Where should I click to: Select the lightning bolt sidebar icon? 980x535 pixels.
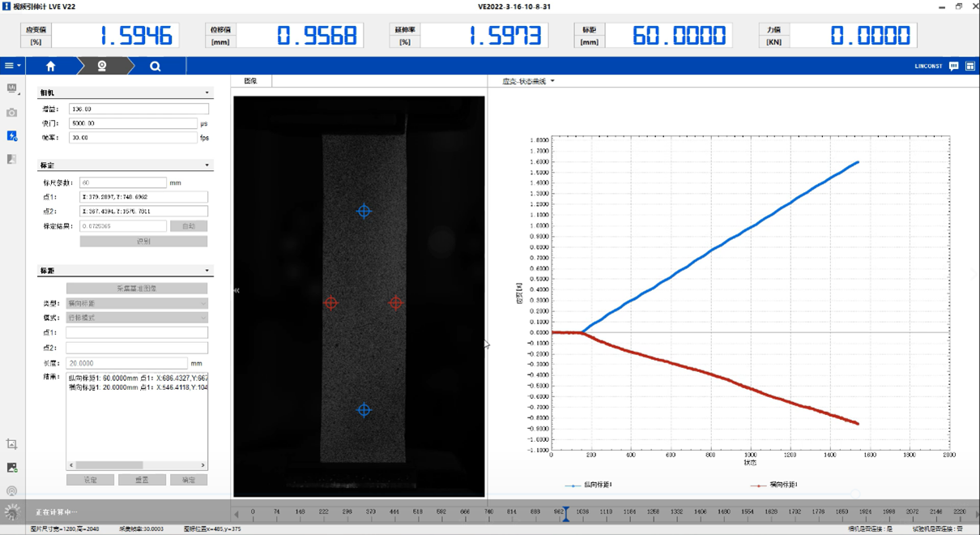[11, 136]
